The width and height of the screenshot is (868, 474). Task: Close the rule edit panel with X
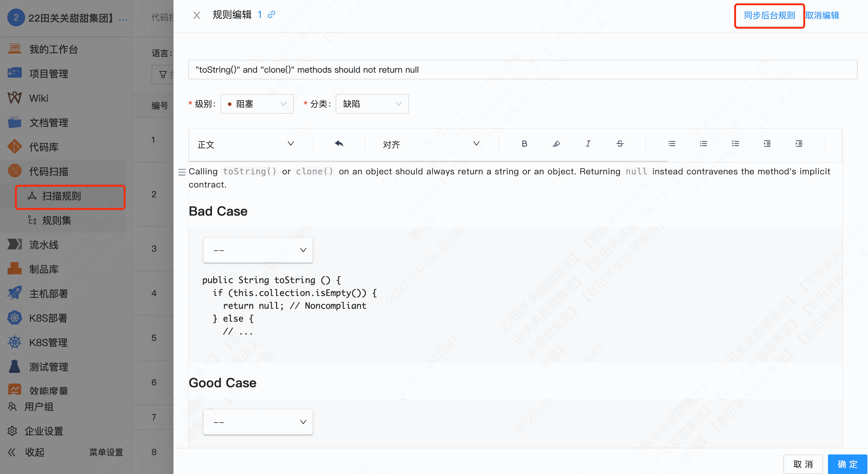(x=196, y=15)
